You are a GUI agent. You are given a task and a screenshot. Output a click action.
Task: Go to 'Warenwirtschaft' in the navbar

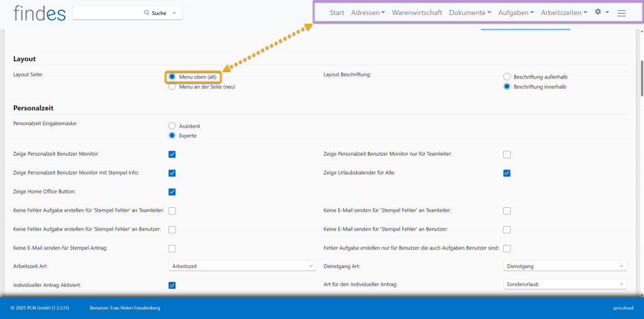tap(417, 13)
